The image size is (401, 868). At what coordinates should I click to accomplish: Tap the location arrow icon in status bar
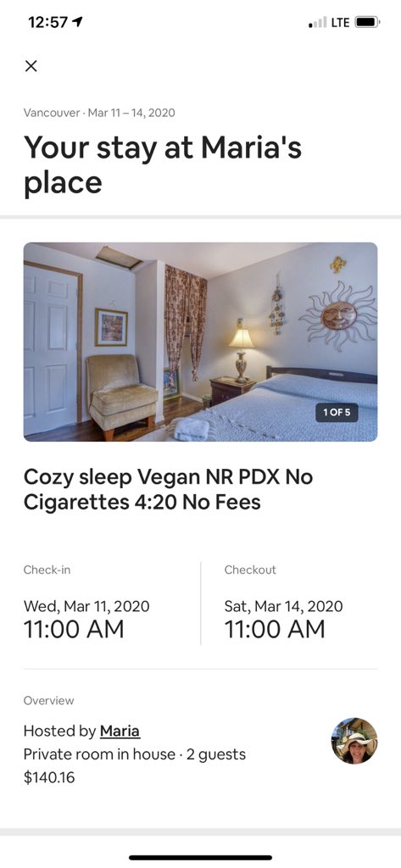[78, 22]
